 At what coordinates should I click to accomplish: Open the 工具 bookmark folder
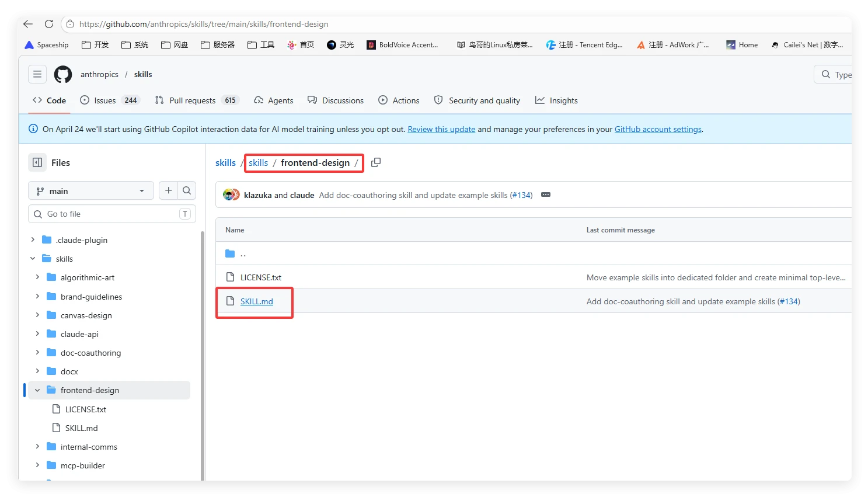(x=261, y=45)
